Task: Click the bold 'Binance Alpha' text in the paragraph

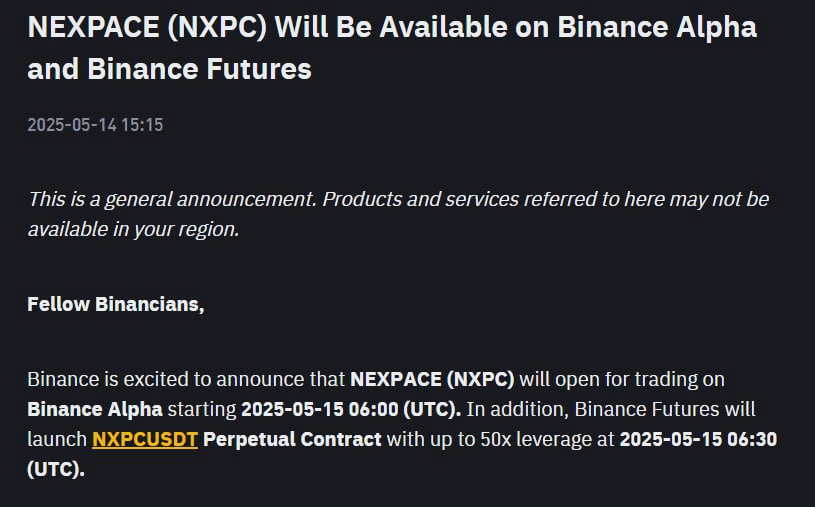Action: pos(95,409)
